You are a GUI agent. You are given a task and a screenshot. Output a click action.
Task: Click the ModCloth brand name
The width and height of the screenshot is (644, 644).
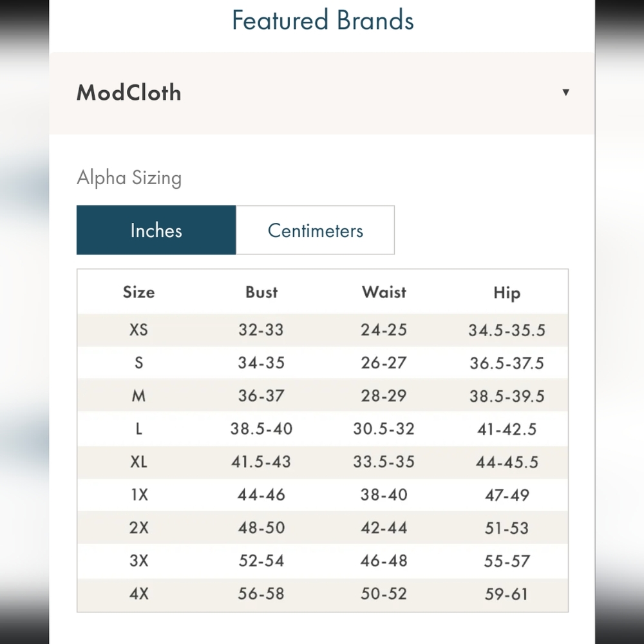(x=129, y=93)
